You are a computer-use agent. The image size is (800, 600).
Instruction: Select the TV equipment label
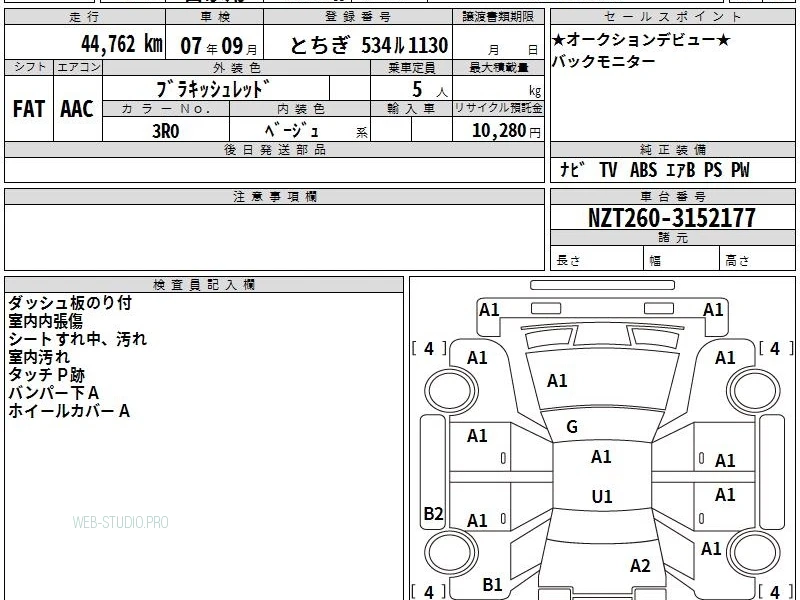pos(608,169)
